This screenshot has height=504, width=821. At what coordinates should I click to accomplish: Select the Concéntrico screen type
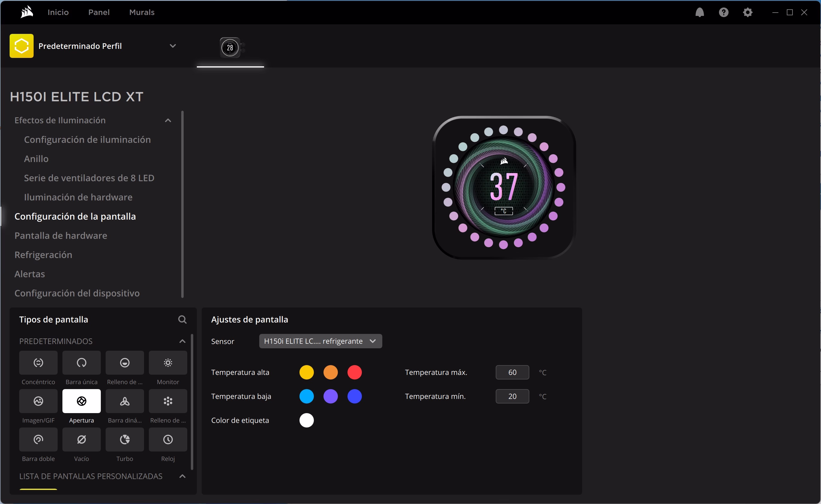(x=38, y=363)
